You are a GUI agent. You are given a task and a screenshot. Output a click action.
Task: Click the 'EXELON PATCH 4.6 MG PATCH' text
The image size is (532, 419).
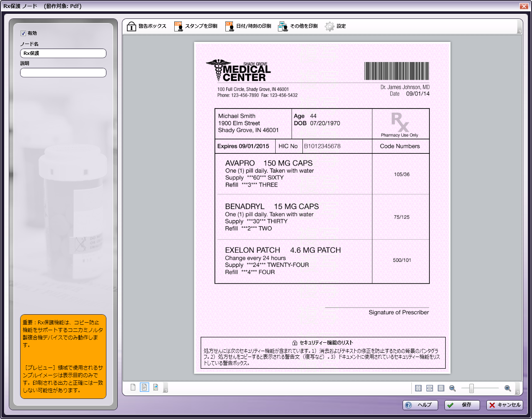click(x=283, y=250)
